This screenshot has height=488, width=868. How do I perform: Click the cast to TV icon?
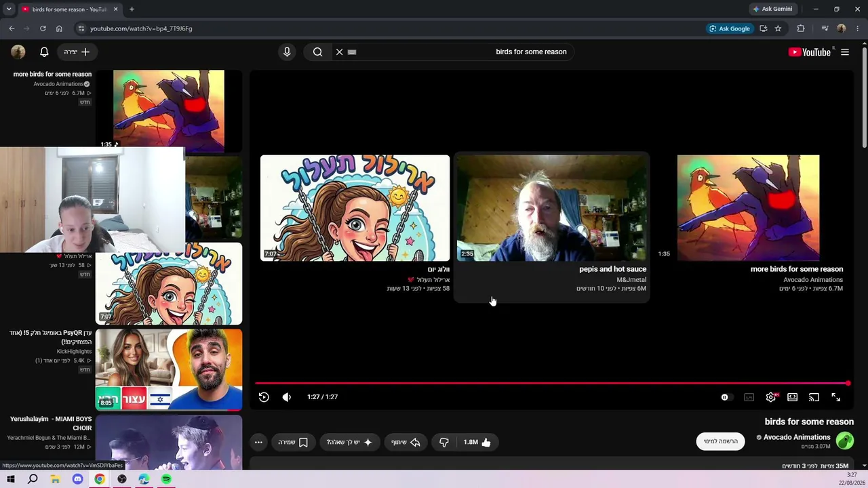point(814,397)
